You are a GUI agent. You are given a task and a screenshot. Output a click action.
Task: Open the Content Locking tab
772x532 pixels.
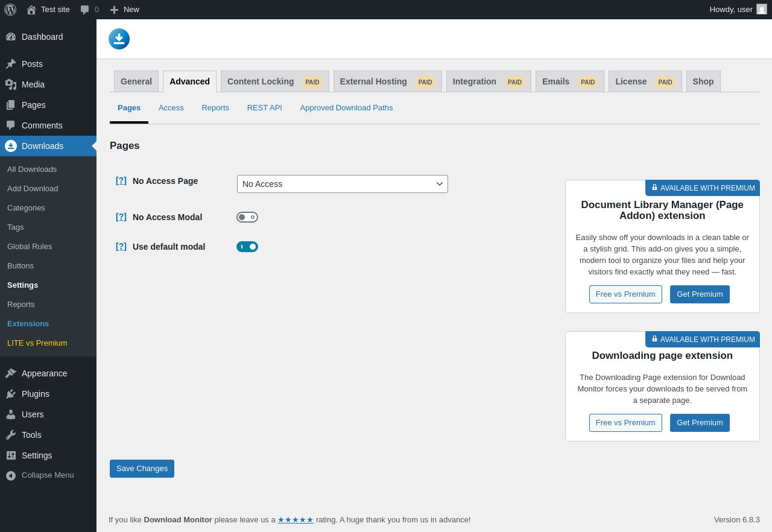click(x=275, y=81)
